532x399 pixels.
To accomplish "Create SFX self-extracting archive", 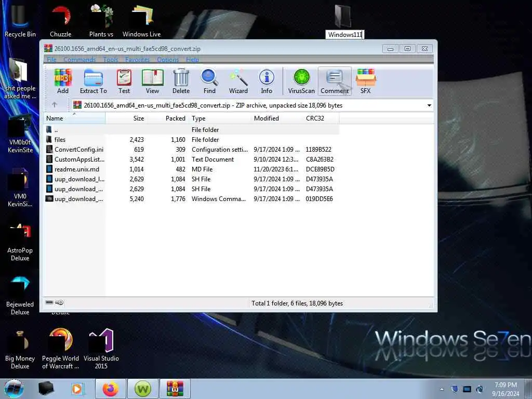I will (365, 82).
